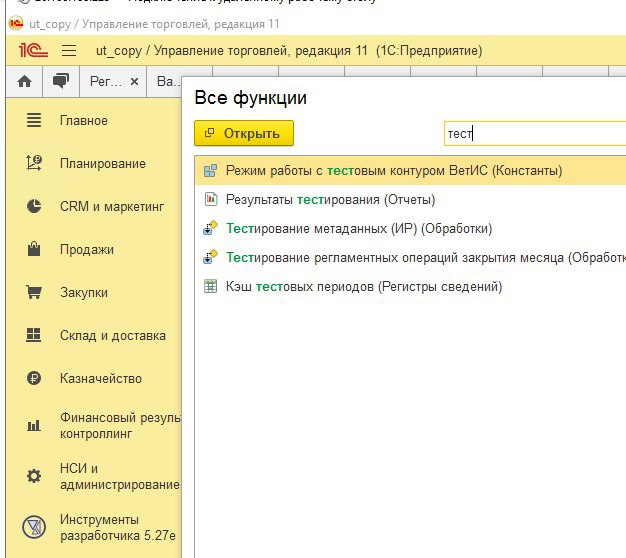The image size is (626, 558).
Task: Select Тестирование регламентных операций закрытия месяца
Action: pos(410,257)
